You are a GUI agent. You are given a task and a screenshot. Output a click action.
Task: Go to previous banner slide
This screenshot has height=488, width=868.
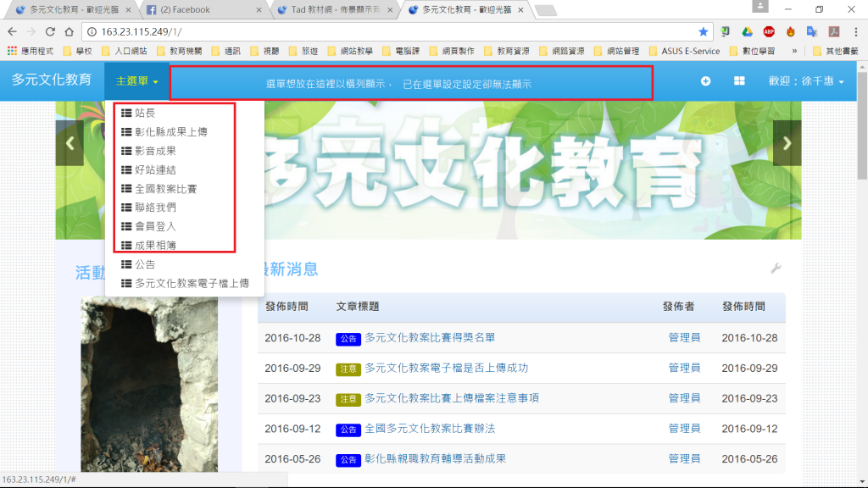[x=70, y=143]
